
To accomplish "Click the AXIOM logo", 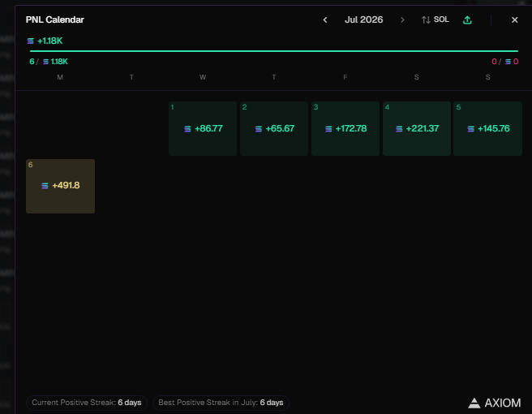I will 495,403.
